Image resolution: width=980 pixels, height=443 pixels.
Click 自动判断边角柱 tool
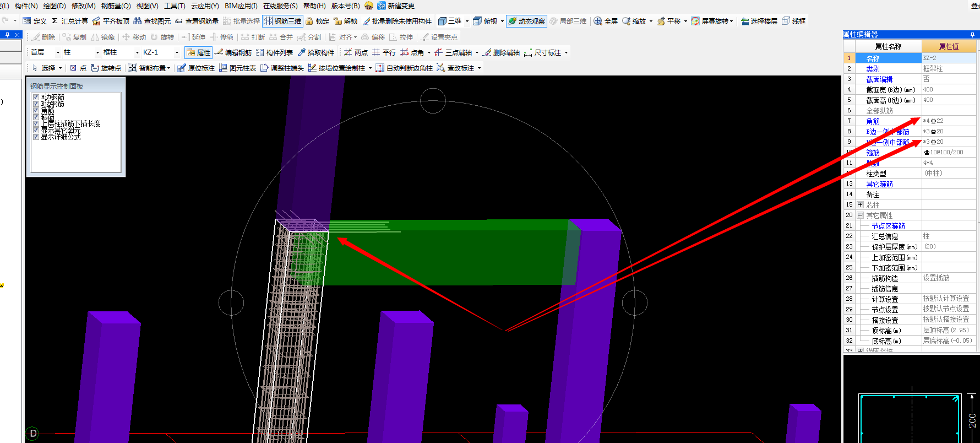pyautogui.click(x=404, y=68)
